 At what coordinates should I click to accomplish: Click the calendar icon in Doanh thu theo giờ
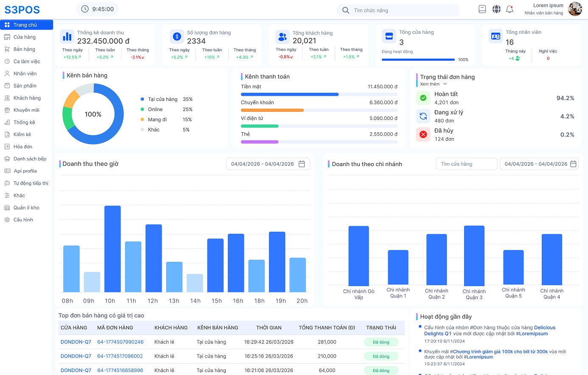(x=302, y=164)
